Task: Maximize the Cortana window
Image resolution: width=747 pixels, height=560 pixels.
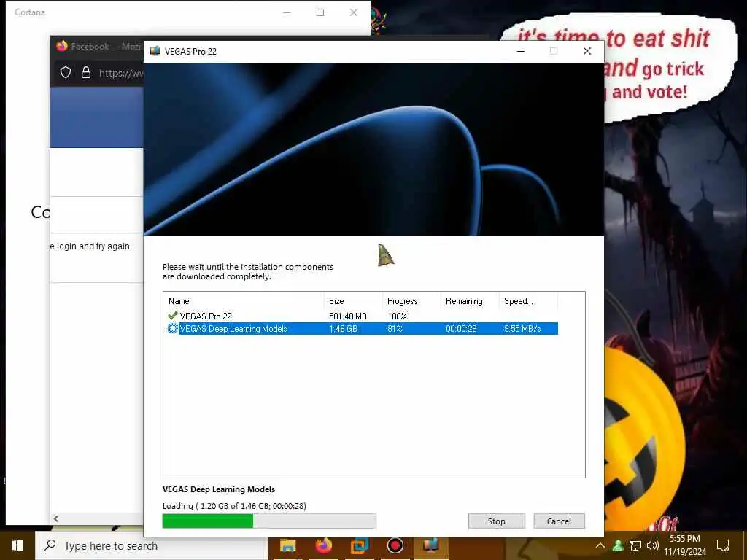Action: [320, 12]
